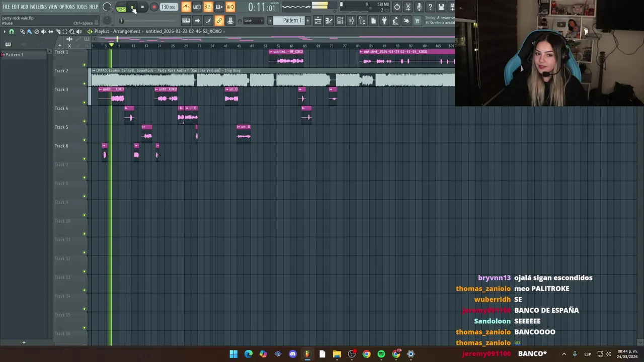644x362 pixels.
Task: Click the main volume knob
Action: pos(107,7)
